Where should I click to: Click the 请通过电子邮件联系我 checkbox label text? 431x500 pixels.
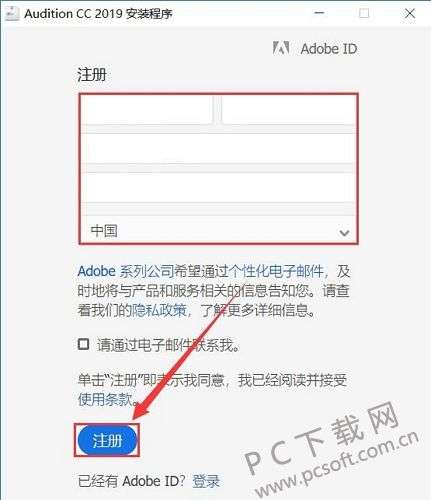[168, 345]
